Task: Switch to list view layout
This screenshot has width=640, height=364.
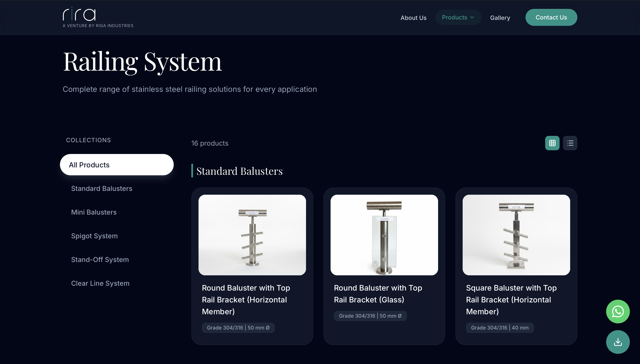Action: [x=570, y=143]
